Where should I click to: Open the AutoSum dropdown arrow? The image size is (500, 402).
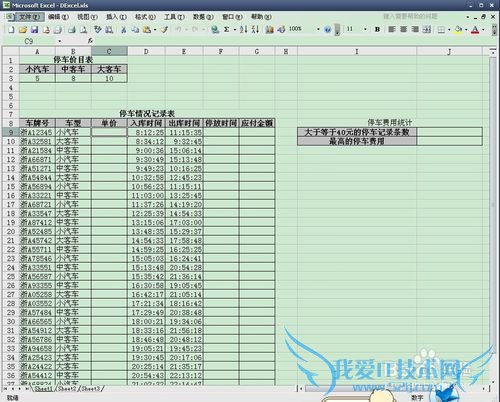point(235,30)
